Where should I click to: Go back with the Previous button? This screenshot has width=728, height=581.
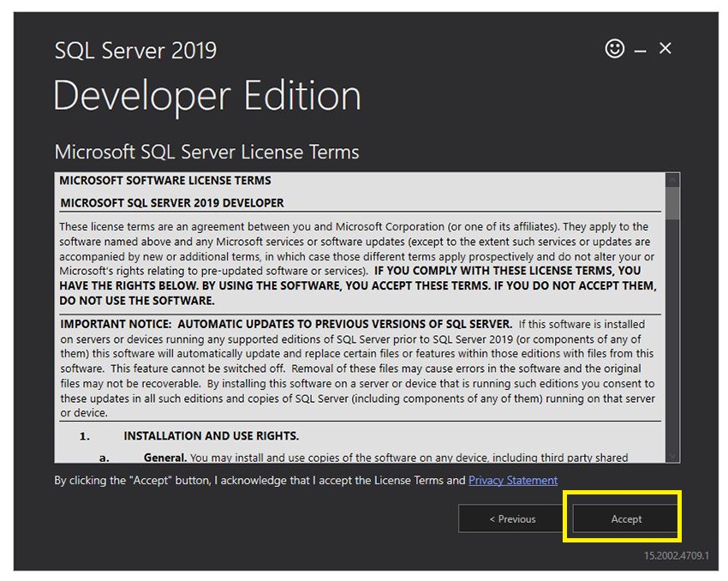(512, 518)
